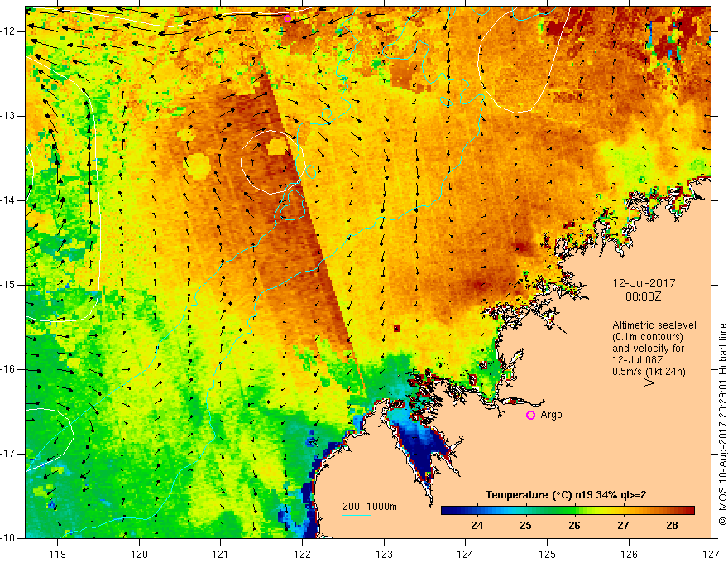Image resolution: width=728 pixels, height=563 pixels.
Task: Click the longitude axis label '127'
Action: (711, 554)
